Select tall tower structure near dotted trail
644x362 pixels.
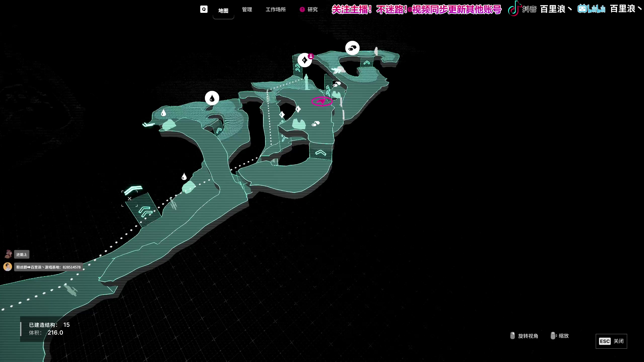click(306, 82)
